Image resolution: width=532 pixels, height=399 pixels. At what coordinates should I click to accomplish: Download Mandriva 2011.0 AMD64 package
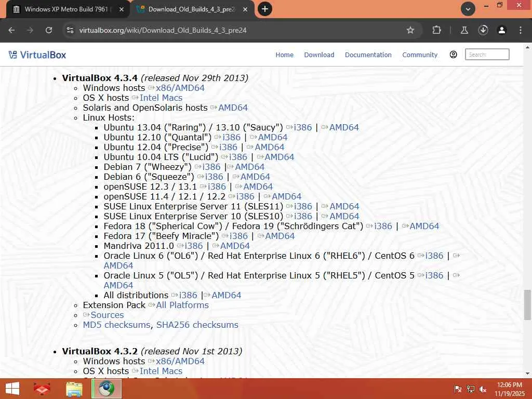tap(235, 245)
